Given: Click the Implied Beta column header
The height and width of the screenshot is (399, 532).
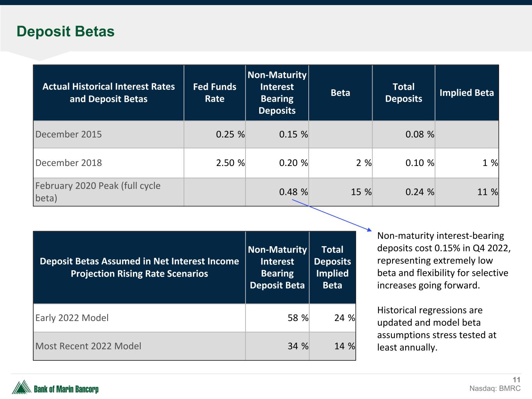Looking at the screenshot, I should pyautogui.click(x=467, y=93).
